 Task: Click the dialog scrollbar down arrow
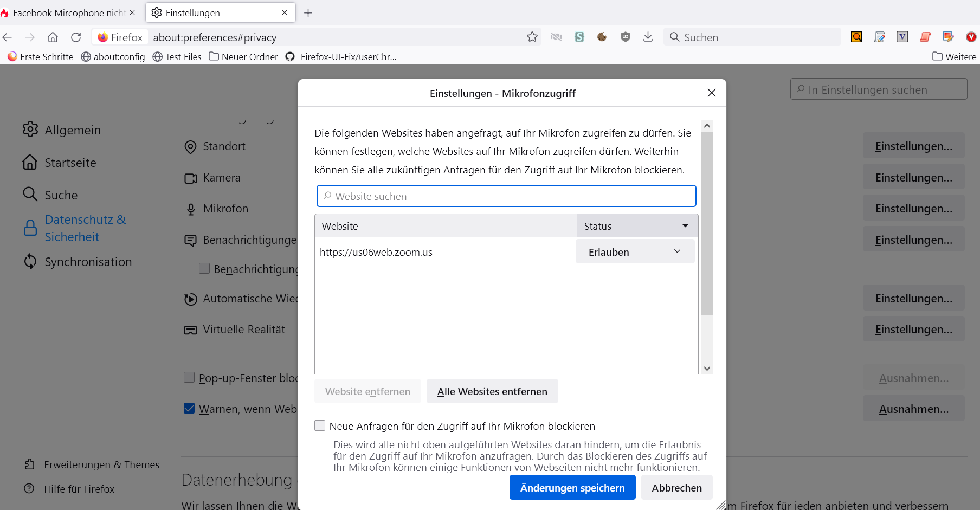point(707,369)
